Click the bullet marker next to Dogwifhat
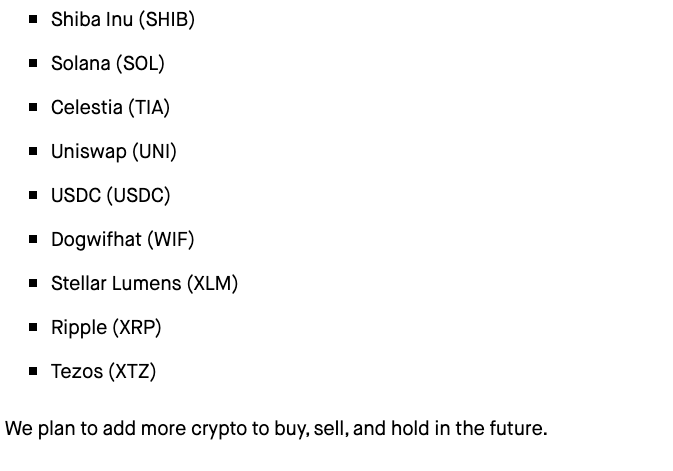This screenshot has height=471, width=673. (x=34, y=239)
